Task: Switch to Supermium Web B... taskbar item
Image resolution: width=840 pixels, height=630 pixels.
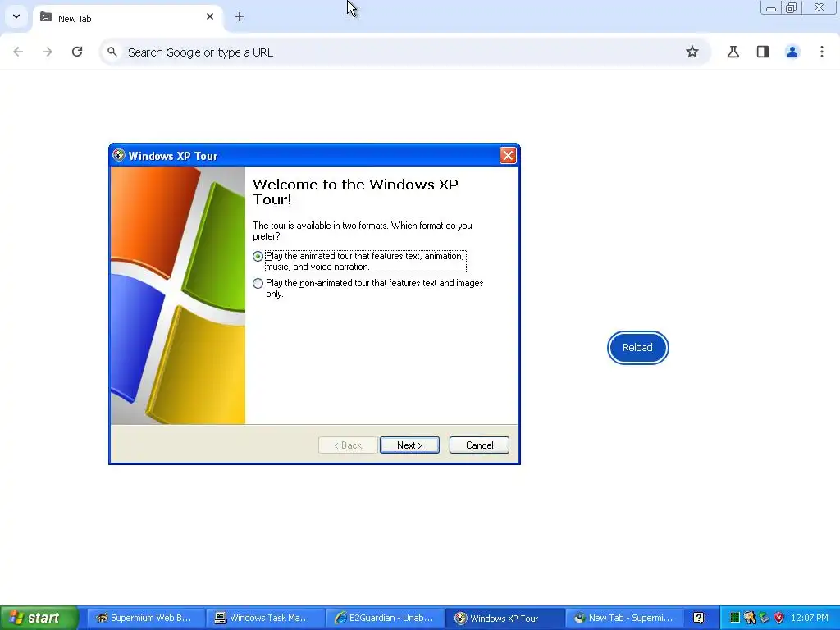Action: pyautogui.click(x=145, y=618)
